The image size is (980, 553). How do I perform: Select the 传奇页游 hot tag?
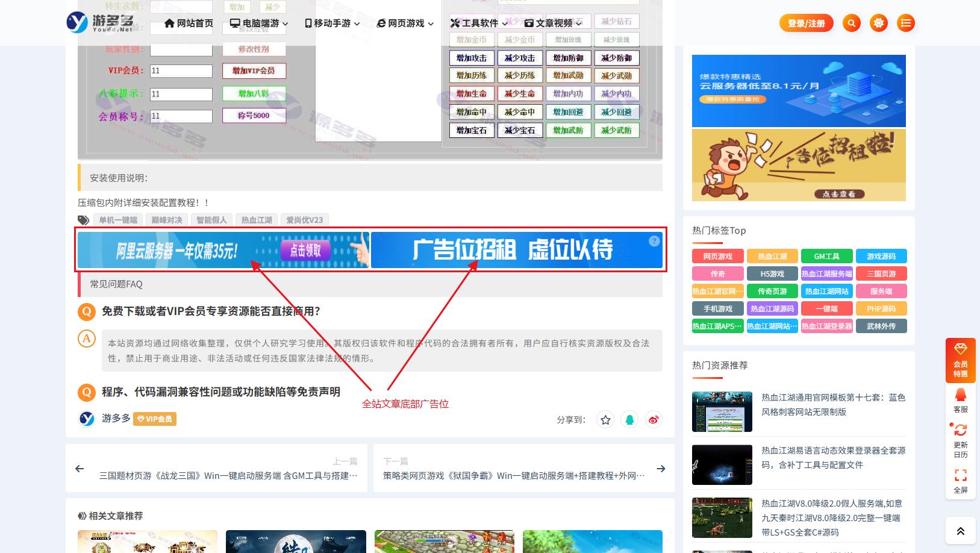[x=772, y=292]
